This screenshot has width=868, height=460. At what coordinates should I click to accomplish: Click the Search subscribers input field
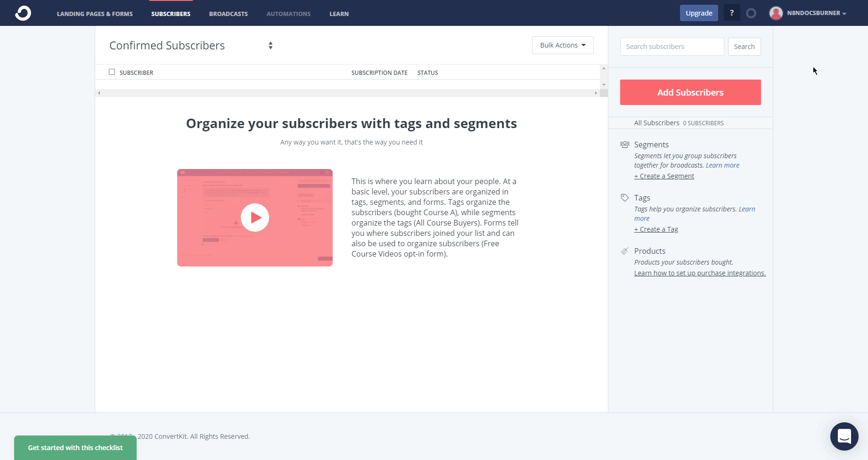point(671,46)
